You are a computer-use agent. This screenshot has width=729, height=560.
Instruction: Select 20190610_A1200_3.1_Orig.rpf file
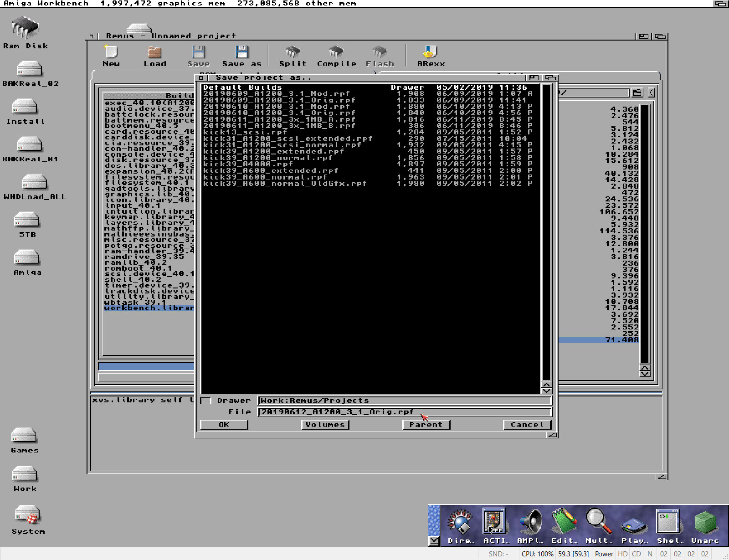pos(370,113)
